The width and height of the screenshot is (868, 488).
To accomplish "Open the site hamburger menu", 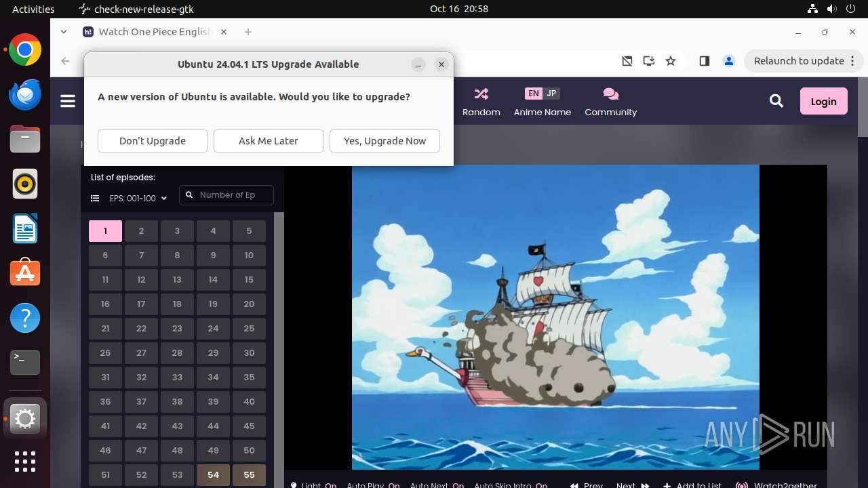I will click(68, 101).
